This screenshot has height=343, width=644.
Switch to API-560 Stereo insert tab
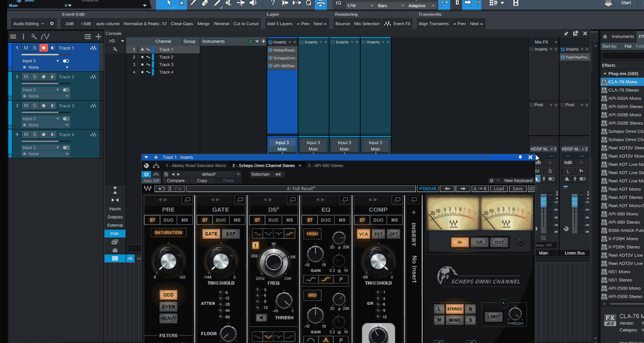pyautogui.click(x=325, y=165)
